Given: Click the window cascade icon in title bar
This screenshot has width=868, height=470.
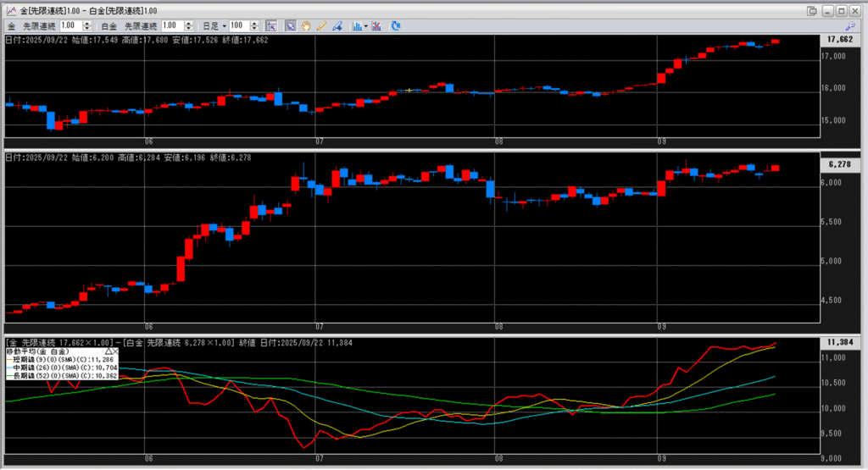Looking at the screenshot, I should 812,9.
